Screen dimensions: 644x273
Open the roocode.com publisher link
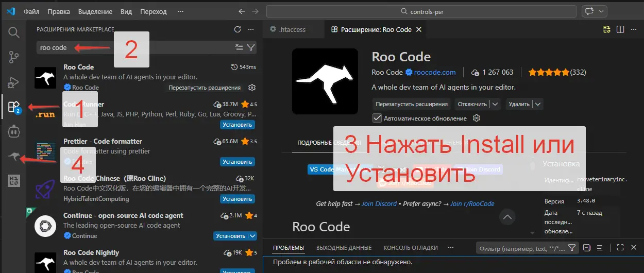click(434, 72)
